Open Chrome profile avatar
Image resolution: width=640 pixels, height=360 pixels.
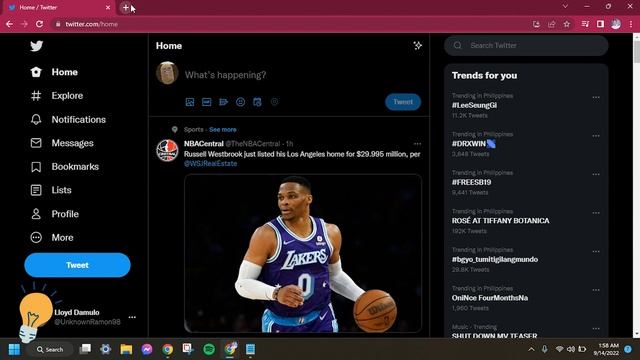pyautogui.click(x=616, y=24)
